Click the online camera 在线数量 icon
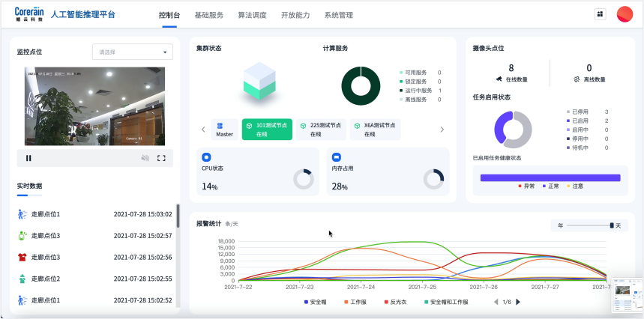This screenshot has height=319, width=644. point(499,79)
